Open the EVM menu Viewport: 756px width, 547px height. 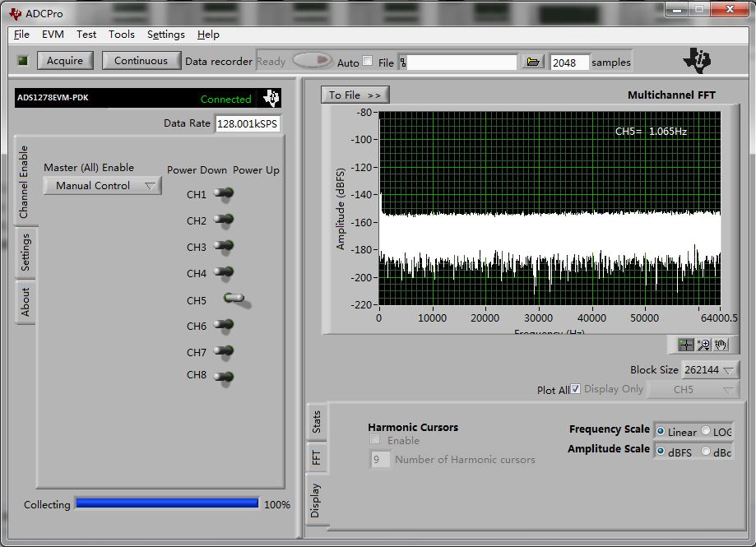tap(53, 35)
